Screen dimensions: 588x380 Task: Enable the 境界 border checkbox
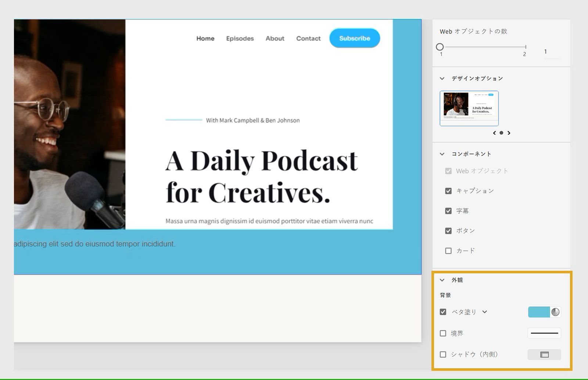[x=443, y=333]
